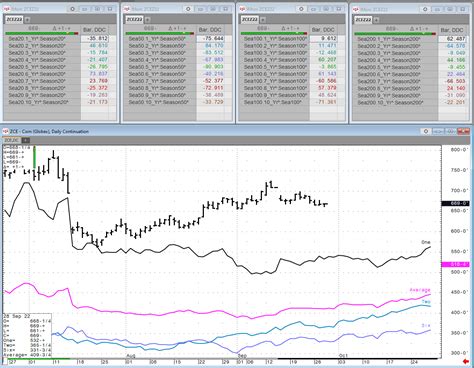Image resolution: width=474 pixels, height=368 pixels.
Task: Click green price range bar in Sea20 window
Action: [42, 33]
